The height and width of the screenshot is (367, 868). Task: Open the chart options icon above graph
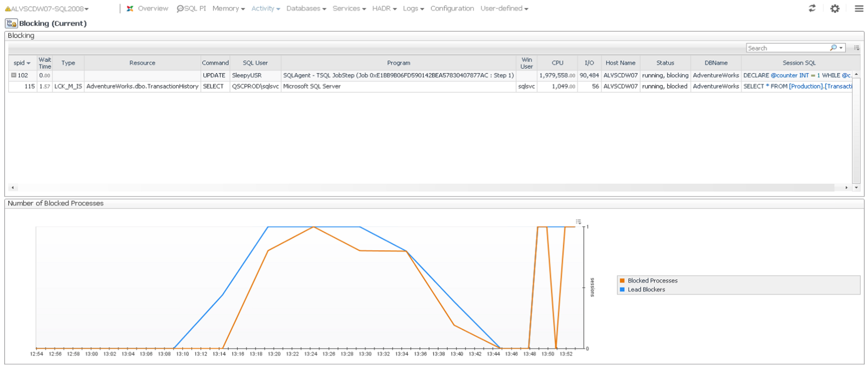tap(578, 222)
